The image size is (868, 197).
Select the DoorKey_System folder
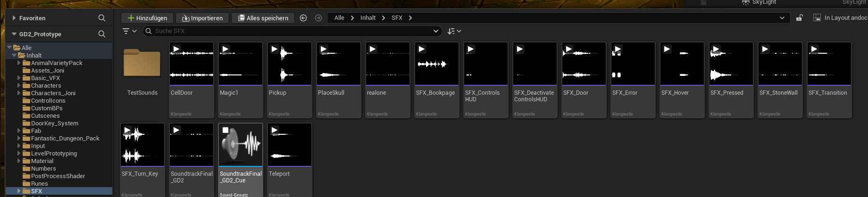pyautogui.click(x=55, y=123)
